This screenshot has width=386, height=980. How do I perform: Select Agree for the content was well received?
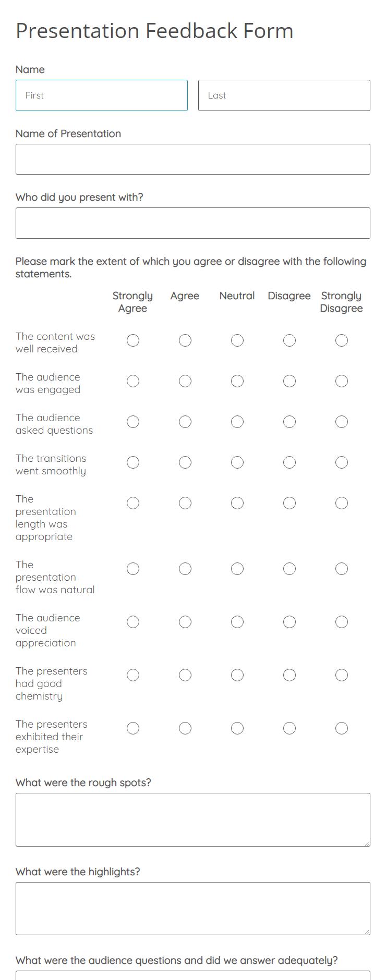[x=185, y=340]
